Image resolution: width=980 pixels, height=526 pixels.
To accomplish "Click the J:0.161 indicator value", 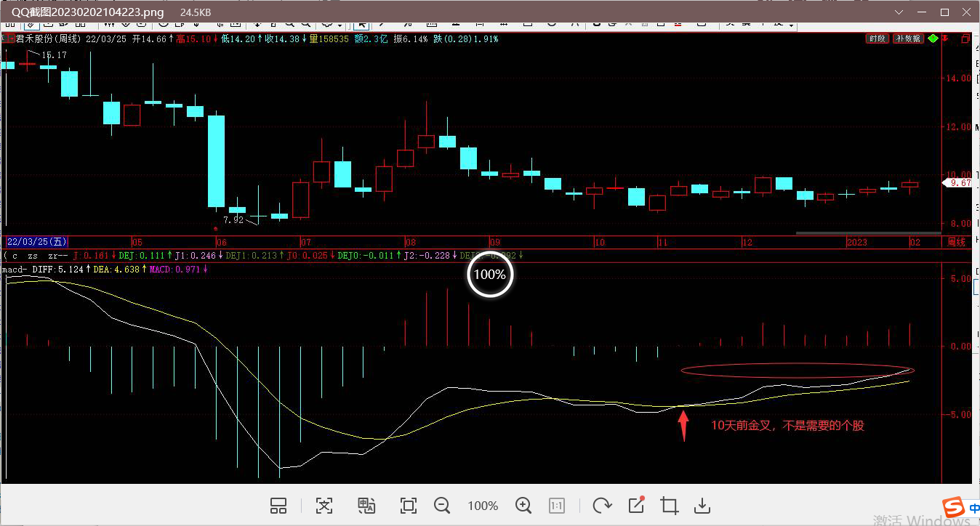I will (x=91, y=256).
